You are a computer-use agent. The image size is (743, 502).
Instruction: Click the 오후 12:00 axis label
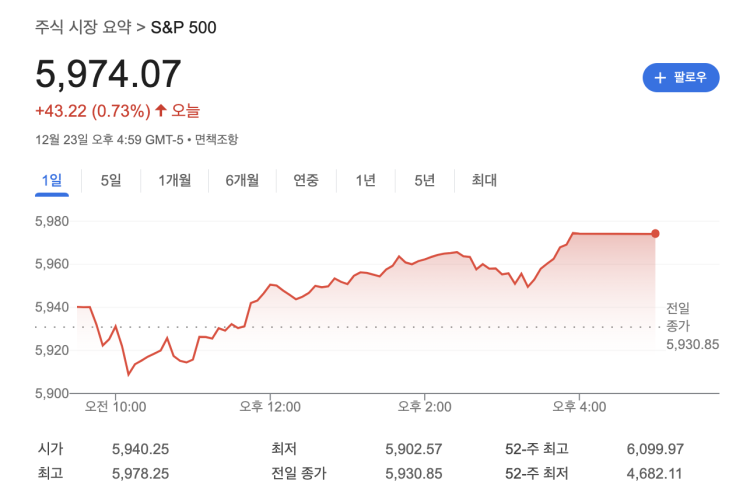click(x=270, y=407)
